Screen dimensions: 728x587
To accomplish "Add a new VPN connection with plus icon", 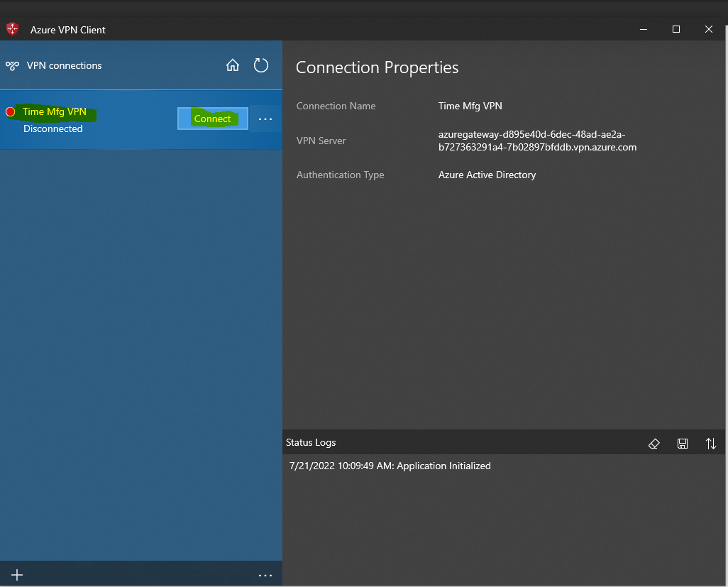I will click(17, 575).
